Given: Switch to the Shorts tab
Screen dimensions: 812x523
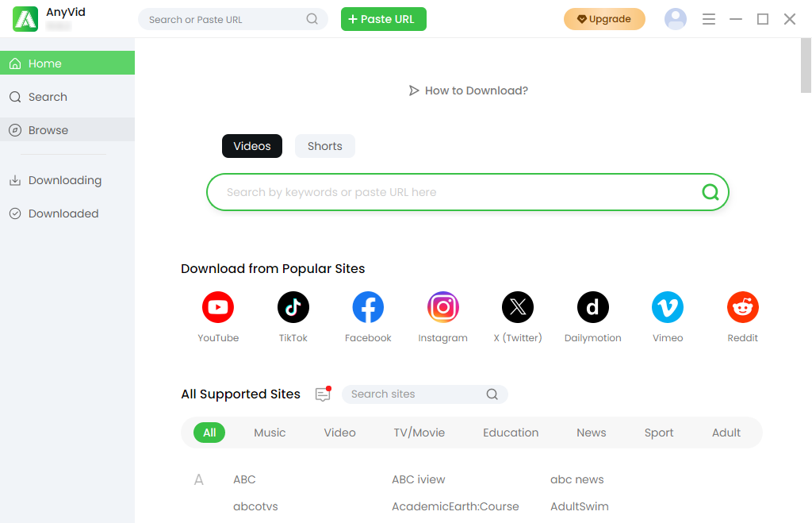Looking at the screenshot, I should click(x=324, y=146).
